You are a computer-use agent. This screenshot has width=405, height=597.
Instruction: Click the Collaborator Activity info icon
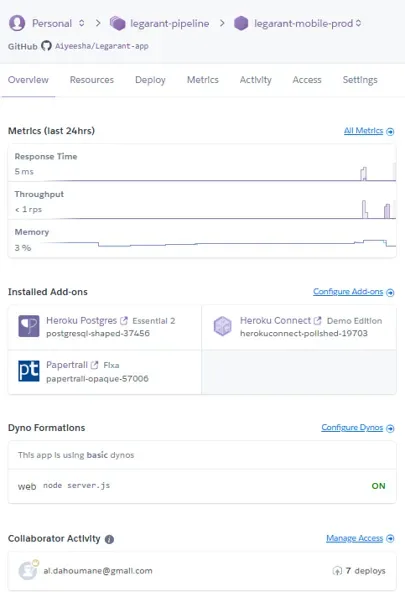109,539
